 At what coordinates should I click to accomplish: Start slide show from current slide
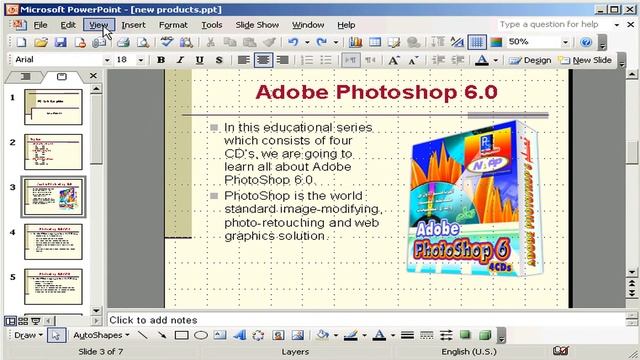point(36,321)
